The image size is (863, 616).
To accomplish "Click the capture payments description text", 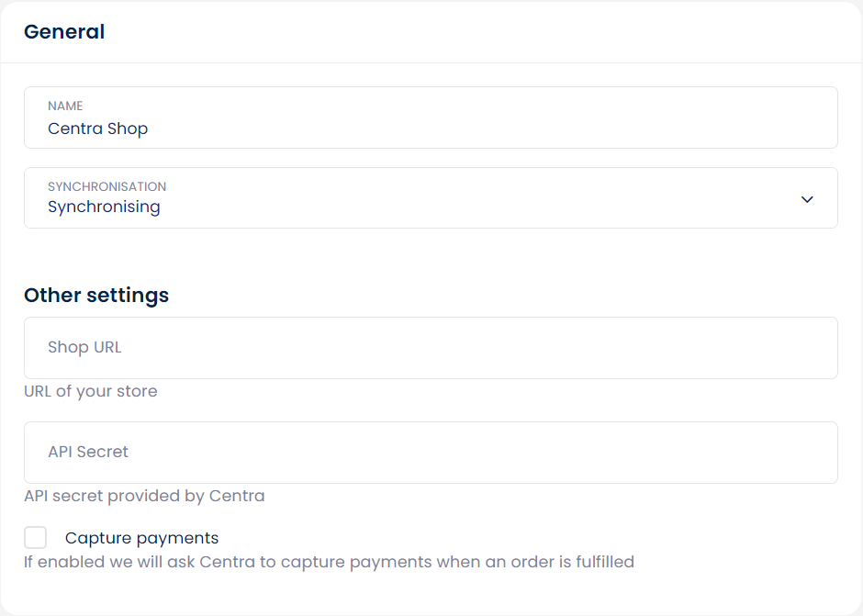I will click(329, 562).
